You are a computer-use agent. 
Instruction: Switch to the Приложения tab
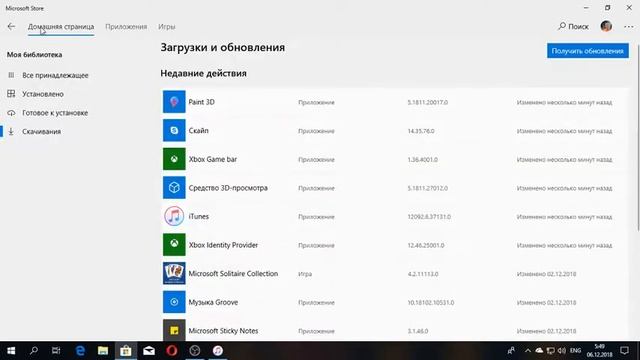click(126, 27)
